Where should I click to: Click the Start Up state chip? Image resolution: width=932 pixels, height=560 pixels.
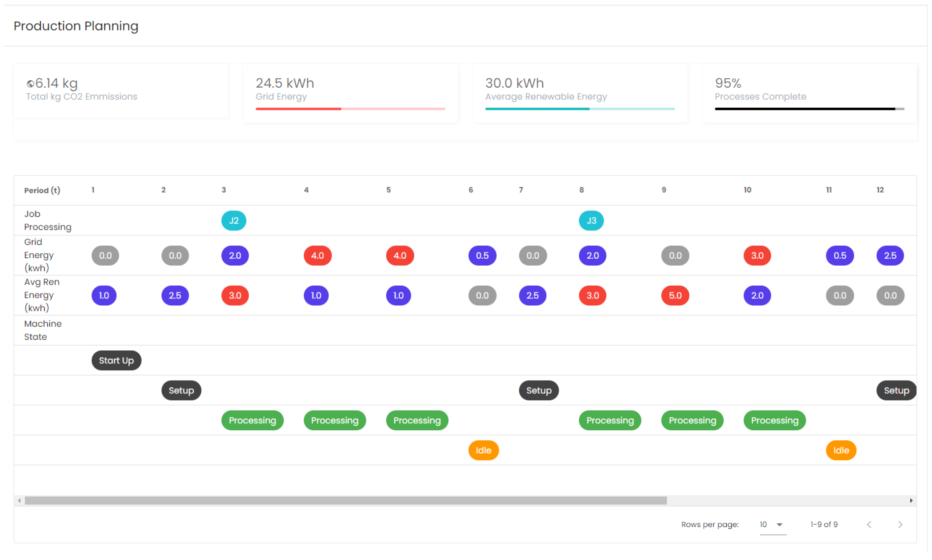116,360
